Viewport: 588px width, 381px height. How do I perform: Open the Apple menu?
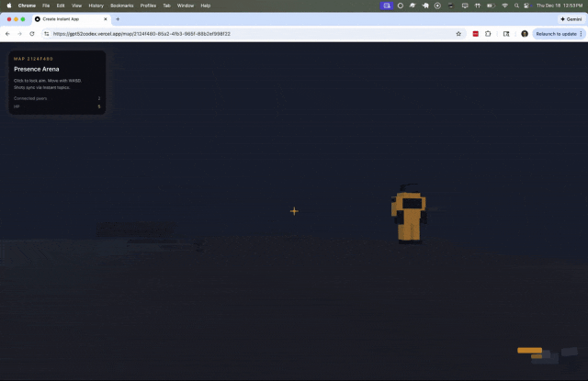click(x=9, y=6)
